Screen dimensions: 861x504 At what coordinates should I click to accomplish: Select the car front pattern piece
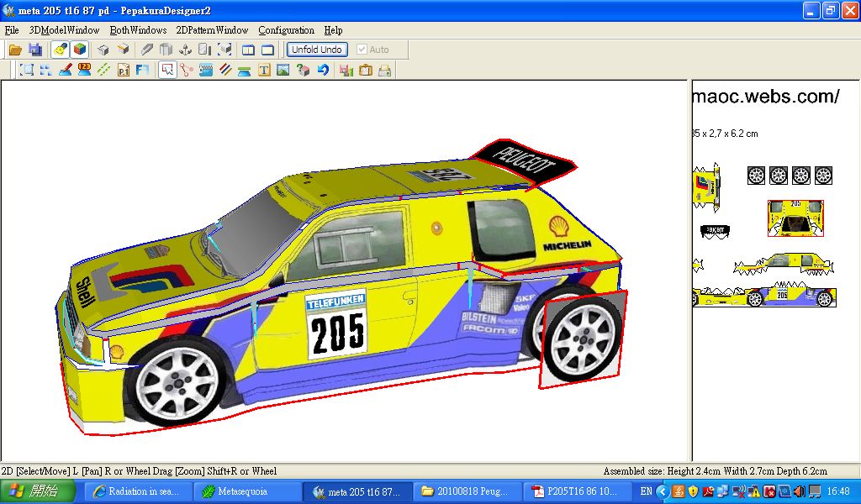705,187
